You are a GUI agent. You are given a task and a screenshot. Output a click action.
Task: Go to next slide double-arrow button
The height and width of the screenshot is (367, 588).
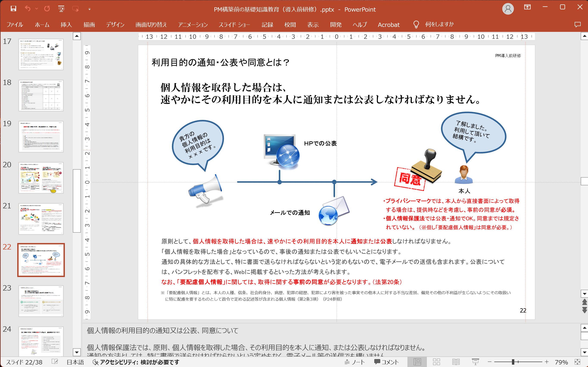584,310
